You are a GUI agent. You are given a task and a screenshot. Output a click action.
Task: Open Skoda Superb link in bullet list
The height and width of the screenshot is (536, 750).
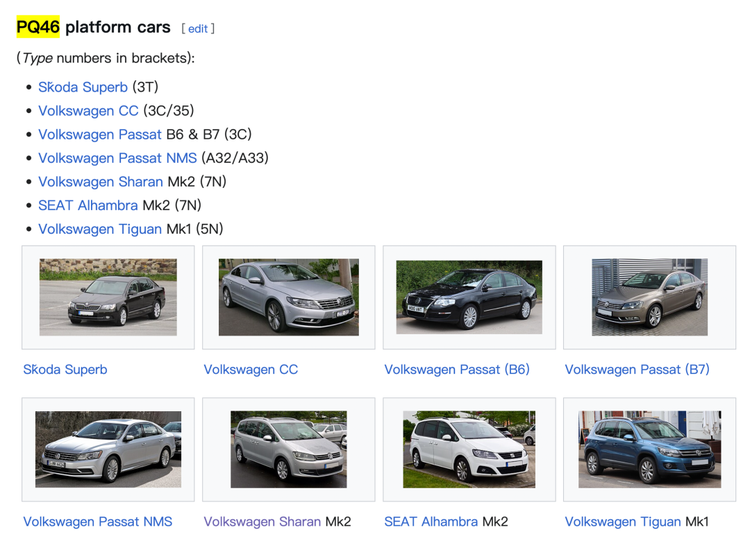point(83,87)
